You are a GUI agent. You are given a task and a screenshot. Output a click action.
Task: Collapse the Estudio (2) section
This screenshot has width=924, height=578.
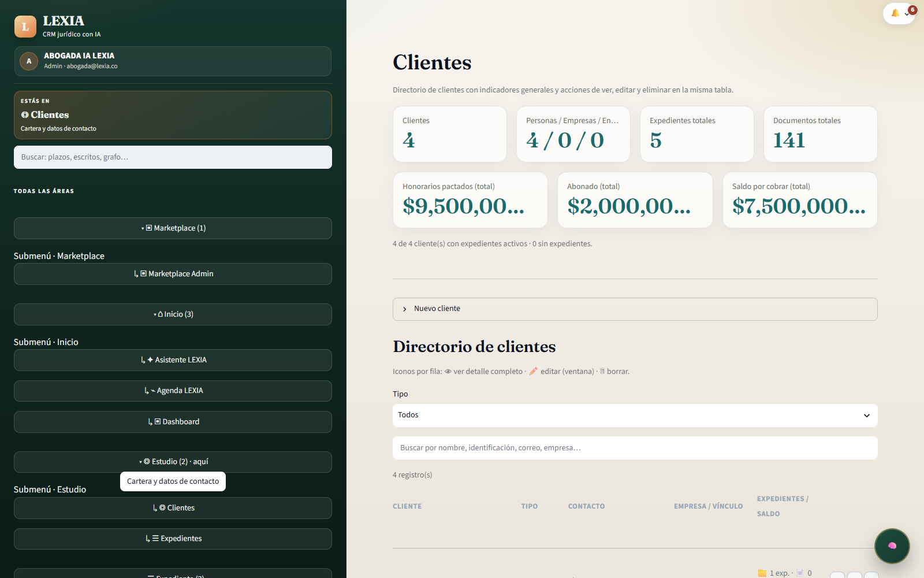click(x=173, y=462)
